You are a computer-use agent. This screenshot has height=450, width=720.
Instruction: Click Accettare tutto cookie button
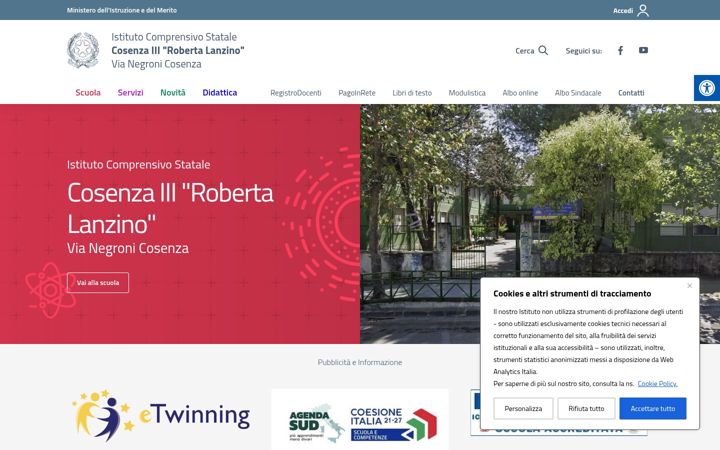(652, 408)
